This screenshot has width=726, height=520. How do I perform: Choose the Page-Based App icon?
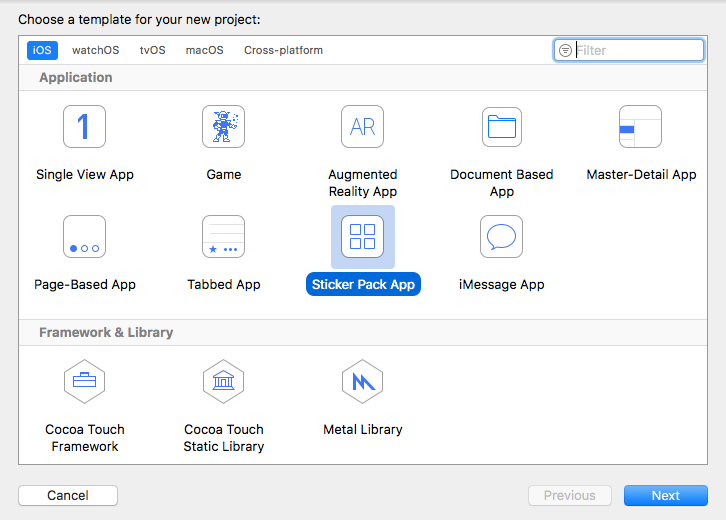(84, 237)
